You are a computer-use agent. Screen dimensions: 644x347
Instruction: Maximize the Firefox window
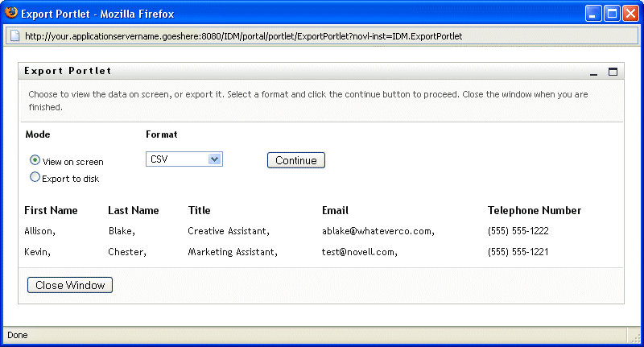612,14
